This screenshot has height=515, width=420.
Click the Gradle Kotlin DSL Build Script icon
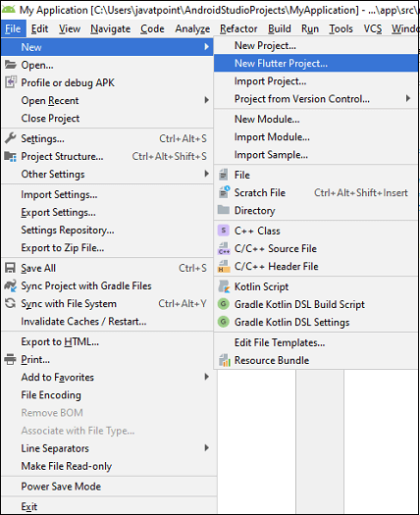pyautogui.click(x=224, y=304)
